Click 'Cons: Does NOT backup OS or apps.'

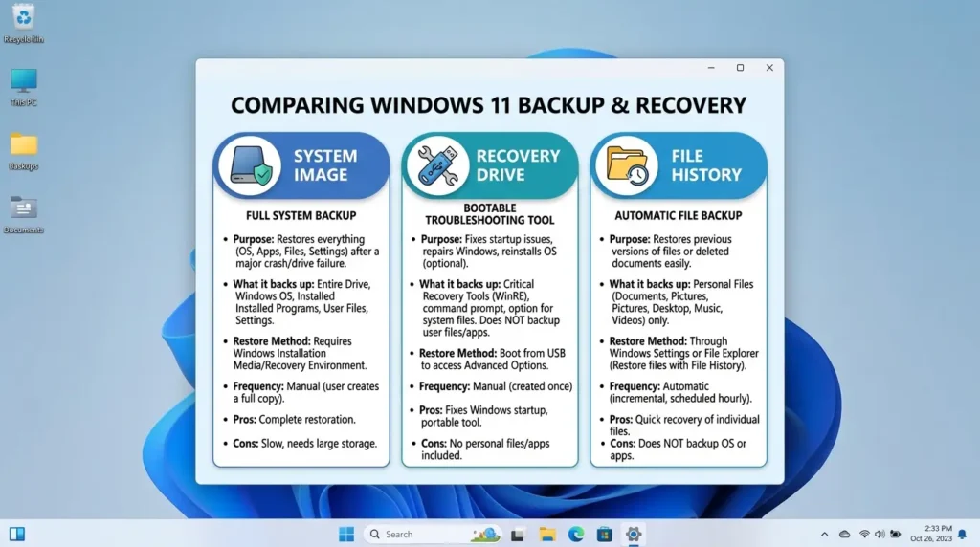click(679, 449)
